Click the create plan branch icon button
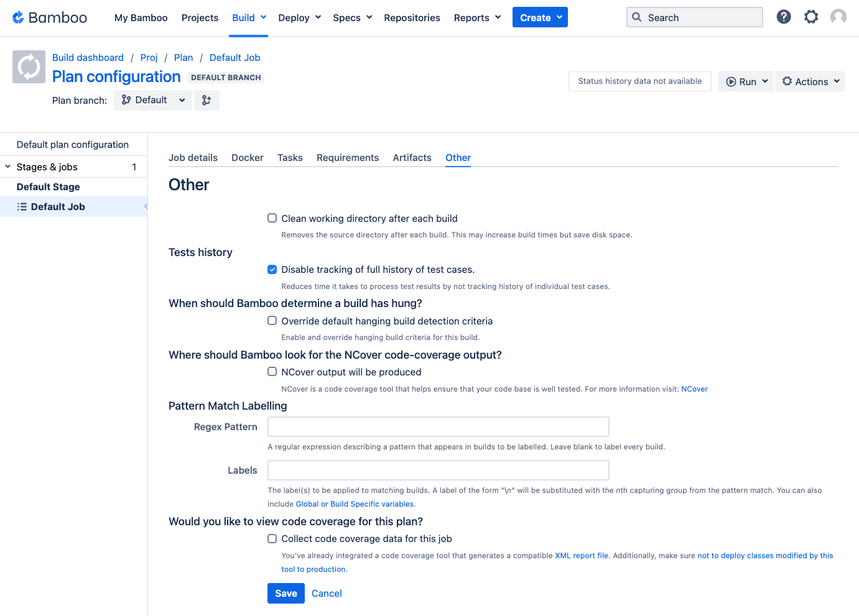 pyautogui.click(x=207, y=100)
